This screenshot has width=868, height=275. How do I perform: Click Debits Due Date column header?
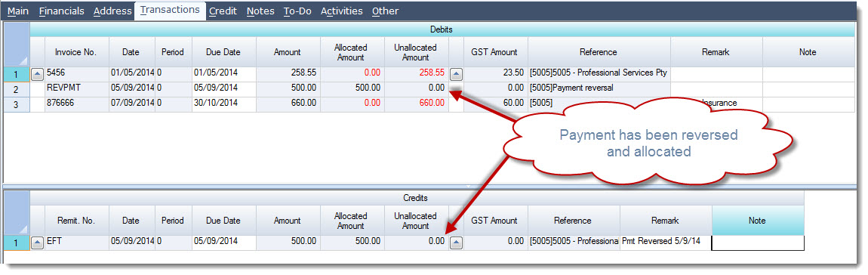[x=223, y=52]
